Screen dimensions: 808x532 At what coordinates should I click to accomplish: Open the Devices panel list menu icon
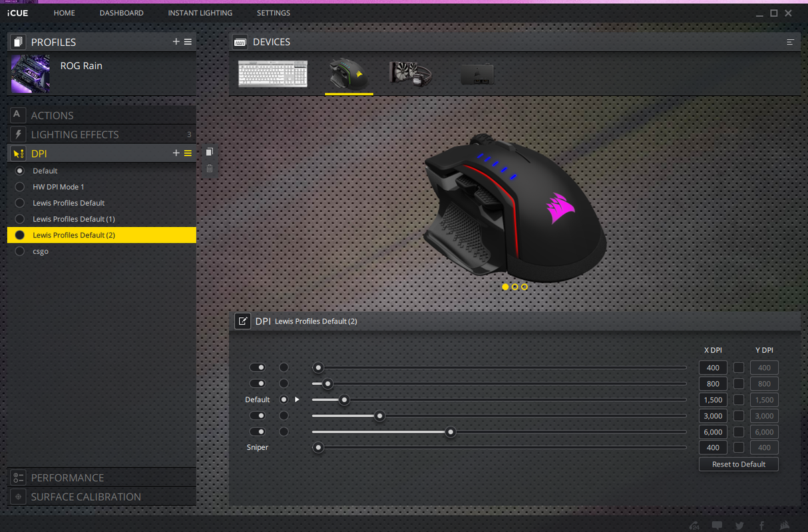click(791, 42)
